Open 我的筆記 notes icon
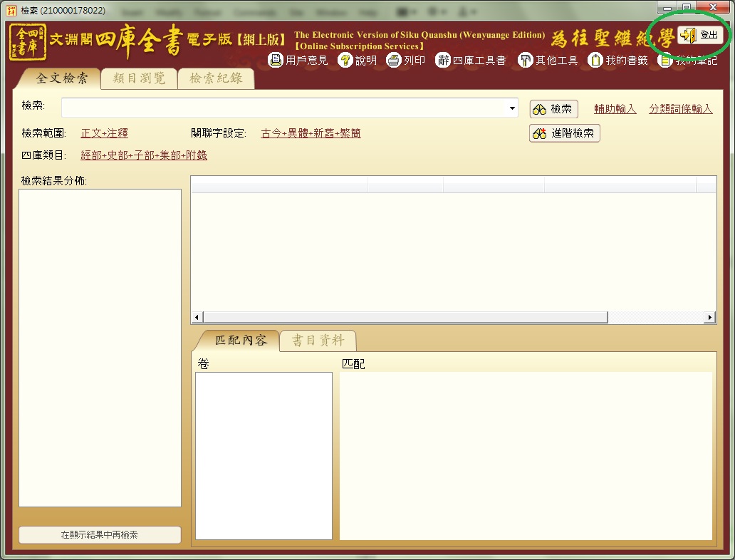 (x=665, y=61)
